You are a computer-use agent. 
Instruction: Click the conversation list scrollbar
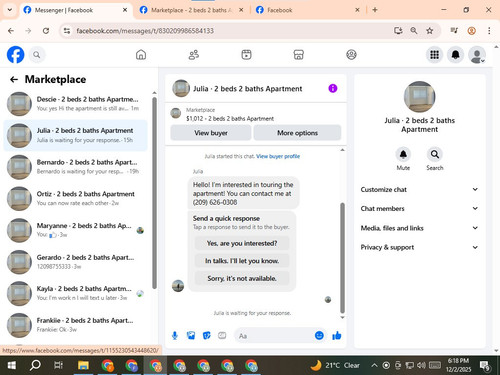[154, 193]
